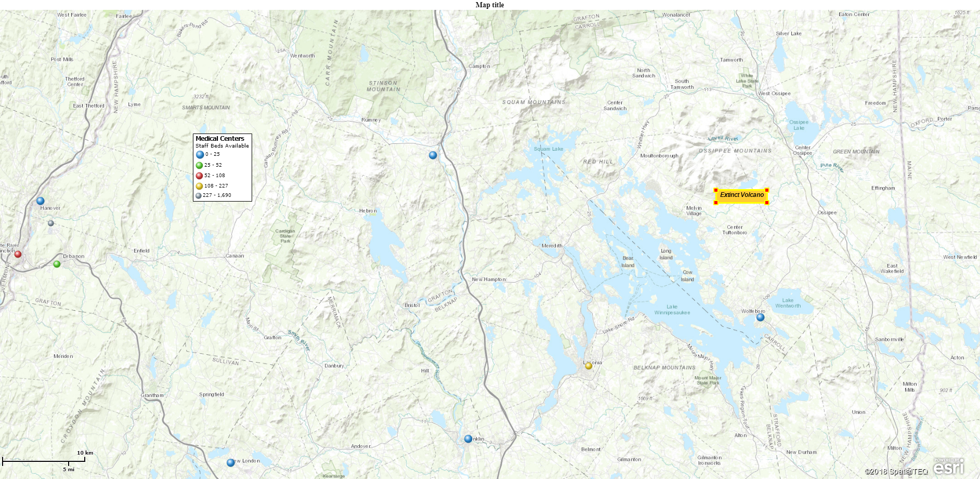Viewport: 980px width, 479px height.
Task: Click the Map title heading
Action: (x=490, y=5)
